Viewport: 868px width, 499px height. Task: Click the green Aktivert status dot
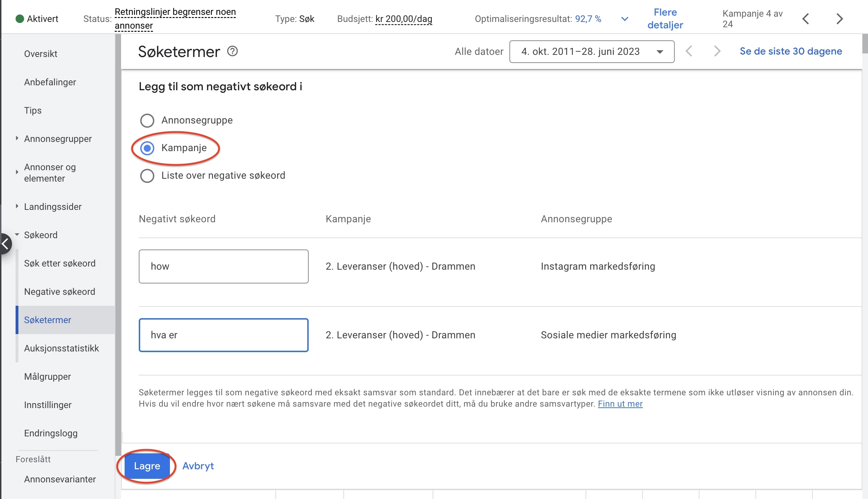click(20, 19)
